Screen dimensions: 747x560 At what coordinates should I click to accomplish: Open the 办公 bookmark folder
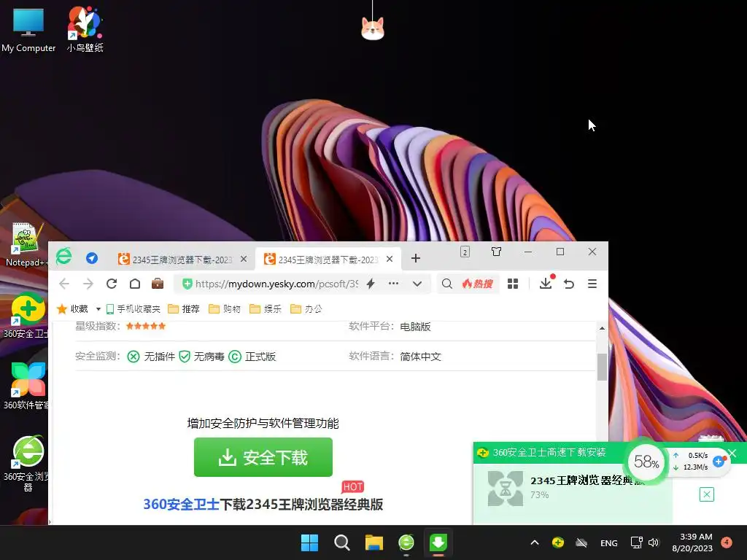pos(306,309)
